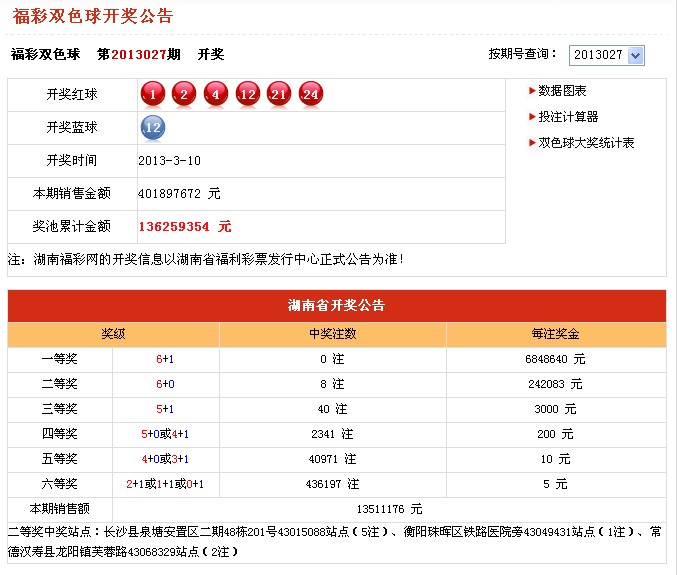Click the draw date 2013-3-10
This screenshot has width=677, height=575.
pyautogui.click(x=169, y=161)
